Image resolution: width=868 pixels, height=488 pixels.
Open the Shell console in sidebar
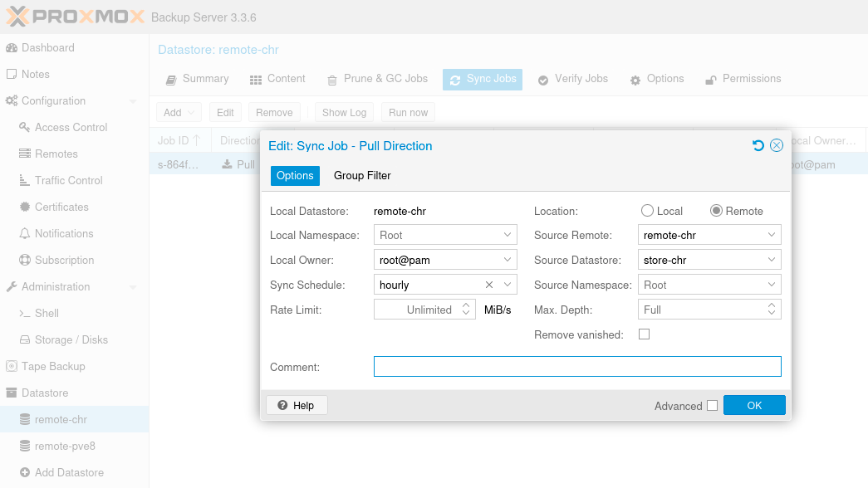[47, 314]
